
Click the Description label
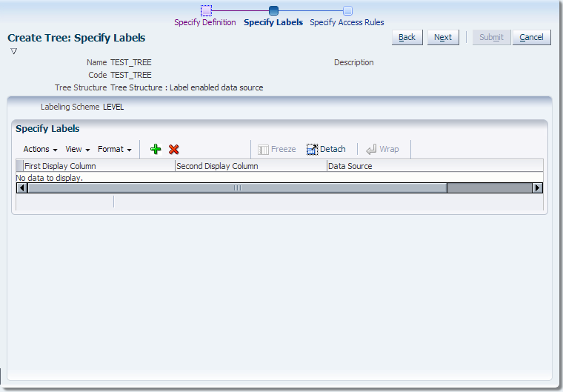(x=354, y=62)
